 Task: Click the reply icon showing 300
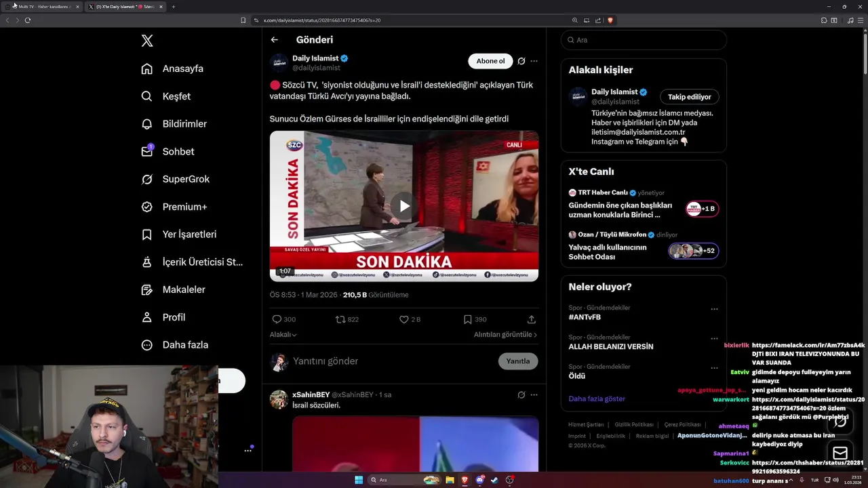click(x=283, y=319)
